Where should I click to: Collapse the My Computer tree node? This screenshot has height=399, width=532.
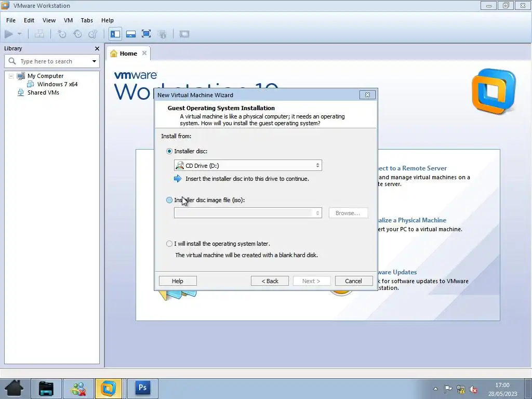[x=11, y=76]
